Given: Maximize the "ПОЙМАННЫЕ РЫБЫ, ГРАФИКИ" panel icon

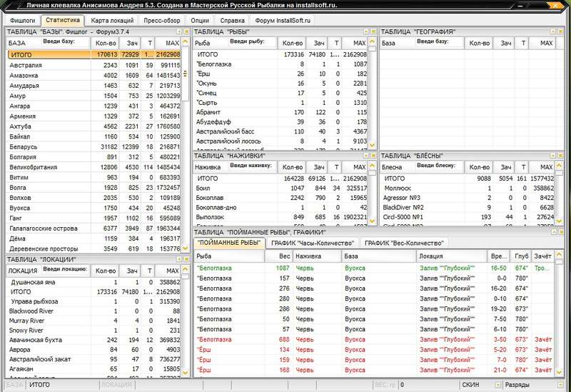Looking at the screenshot, I should click(561, 232).
